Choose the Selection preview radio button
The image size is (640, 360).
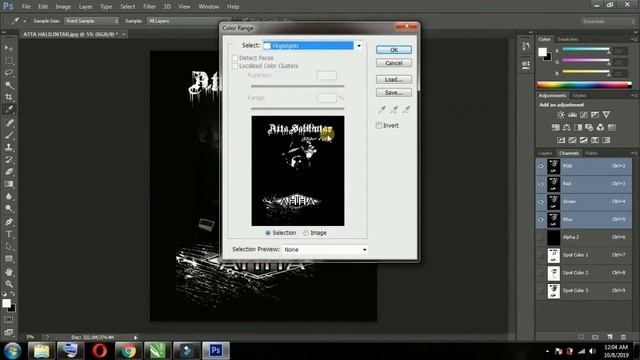coord(268,233)
